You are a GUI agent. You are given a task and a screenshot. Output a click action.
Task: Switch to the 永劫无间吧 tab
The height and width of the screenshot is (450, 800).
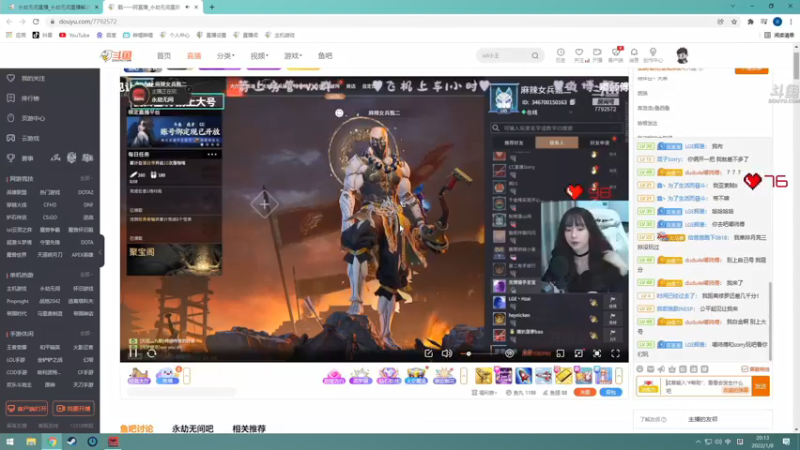point(192,429)
